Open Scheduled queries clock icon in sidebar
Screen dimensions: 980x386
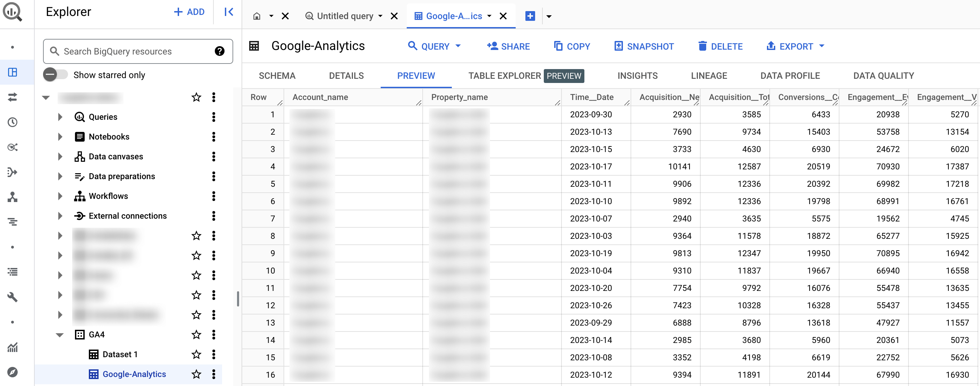[12, 122]
